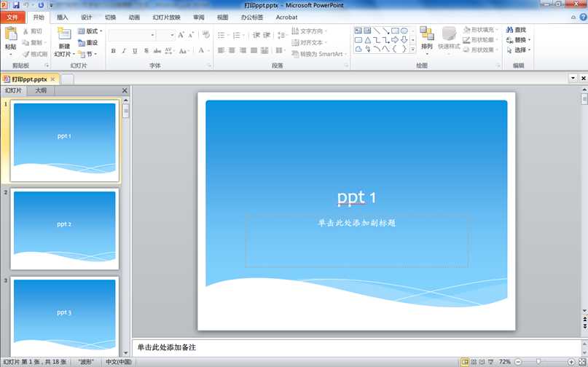This screenshot has height=367, width=588.
Task: Open the Section (节) dropdown
Action: (x=87, y=55)
